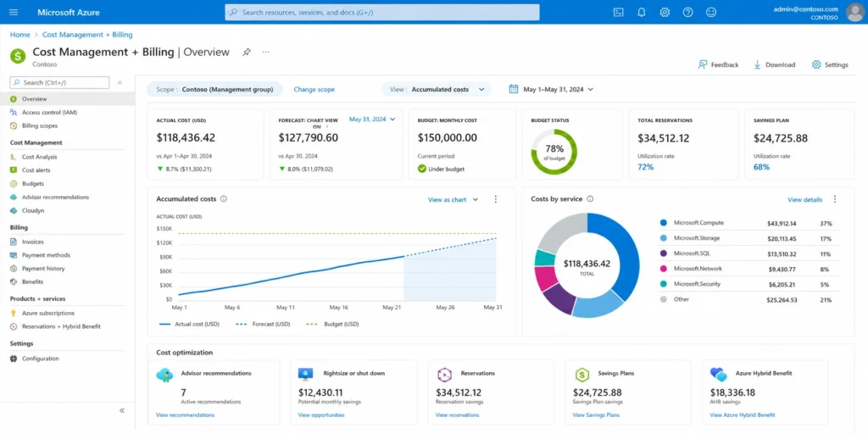868x434 pixels.
Task: Expand the View Accumulated costs dropdown
Action: tap(437, 89)
